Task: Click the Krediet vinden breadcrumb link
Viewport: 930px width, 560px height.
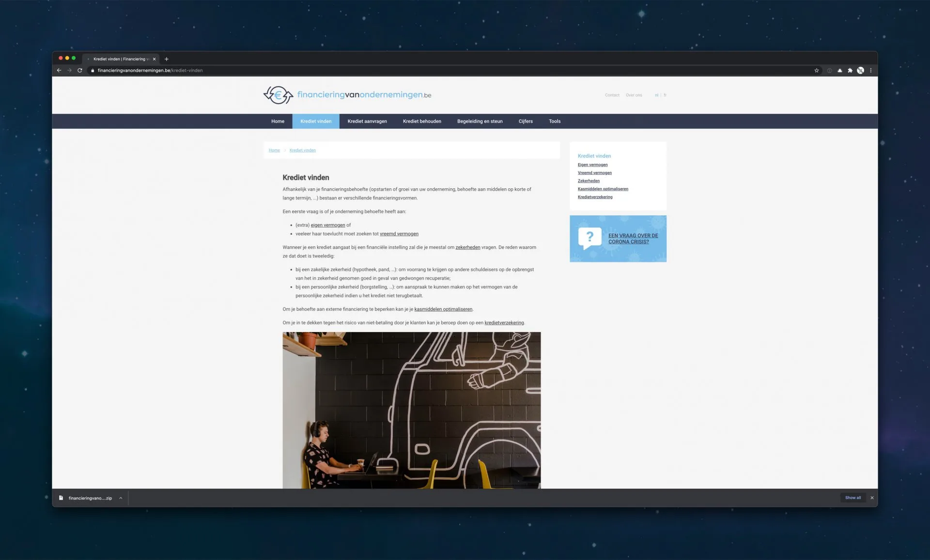Action: point(302,151)
